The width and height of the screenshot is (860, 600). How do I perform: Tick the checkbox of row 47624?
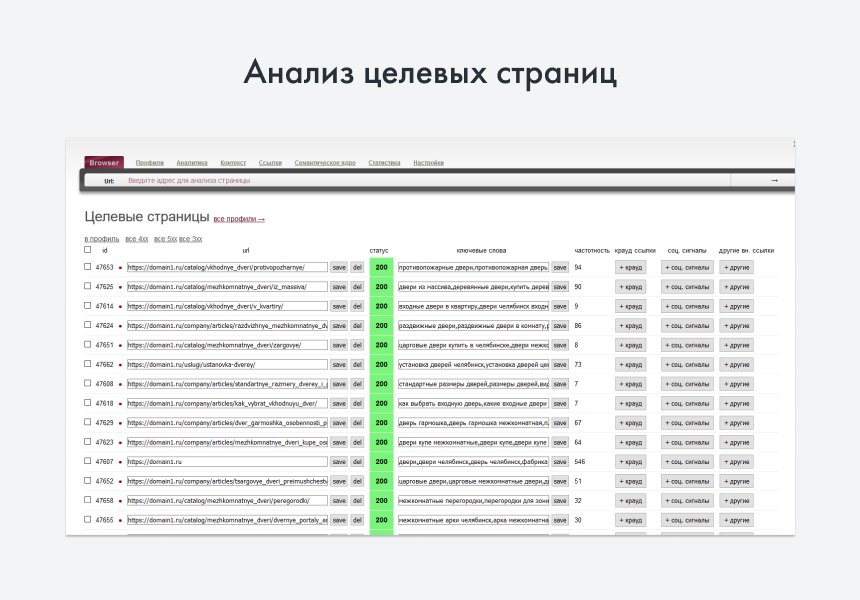(87, 325)
